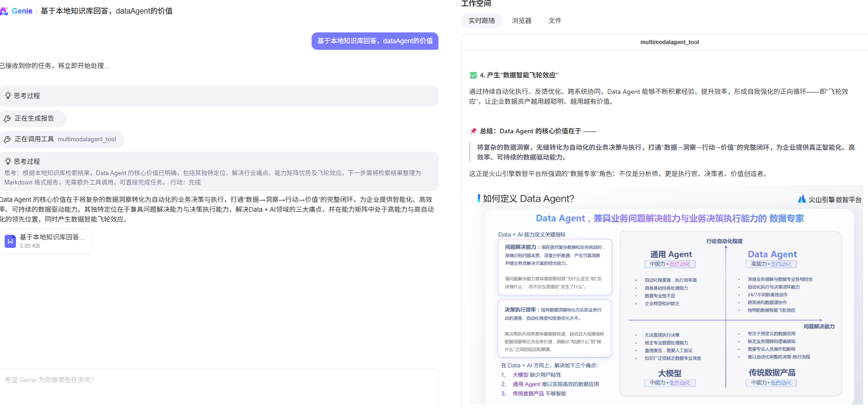
Task: Click the green checkmark before 4. 产生数据智能飞轮效应
Action: click(473, 75)
